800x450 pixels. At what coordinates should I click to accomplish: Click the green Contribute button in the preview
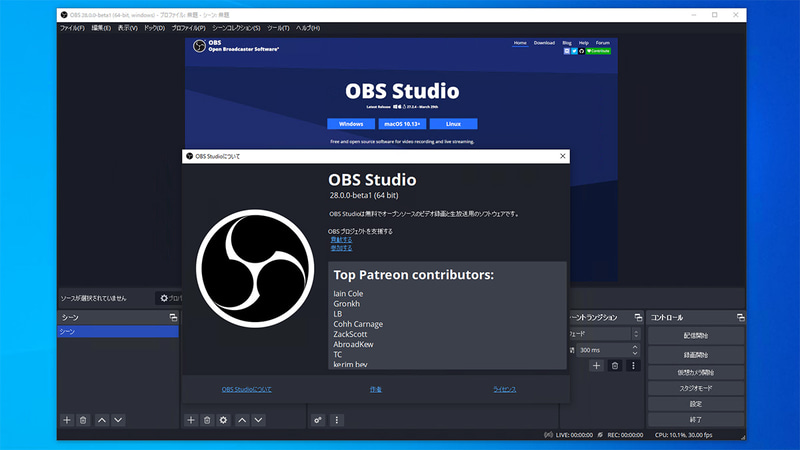tap(598, 51)
